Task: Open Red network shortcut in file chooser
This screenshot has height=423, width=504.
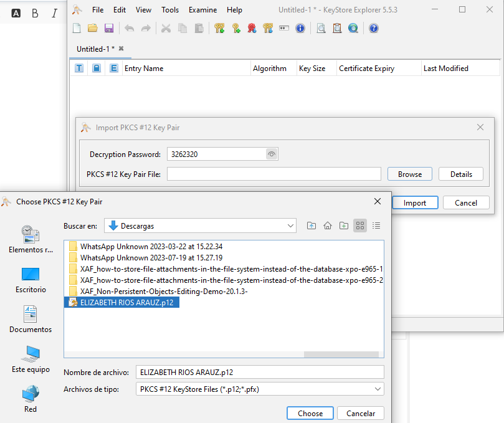Action: (x=31, y=399)
